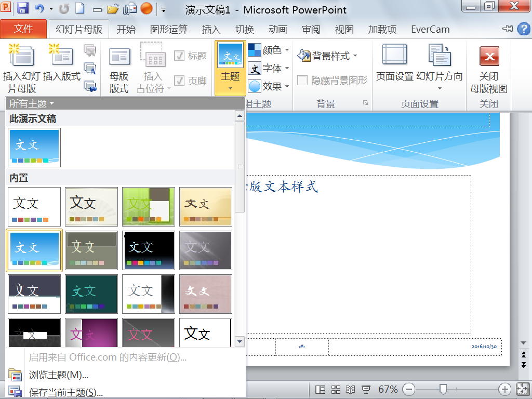Open 页面设置 page setup dialog
Screen dimensions: 532x399
point(395,63)
